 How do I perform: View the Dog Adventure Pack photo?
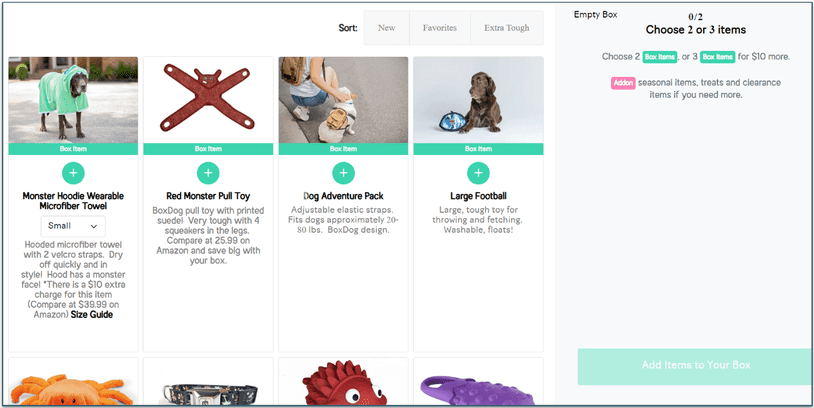click(343, 100)
